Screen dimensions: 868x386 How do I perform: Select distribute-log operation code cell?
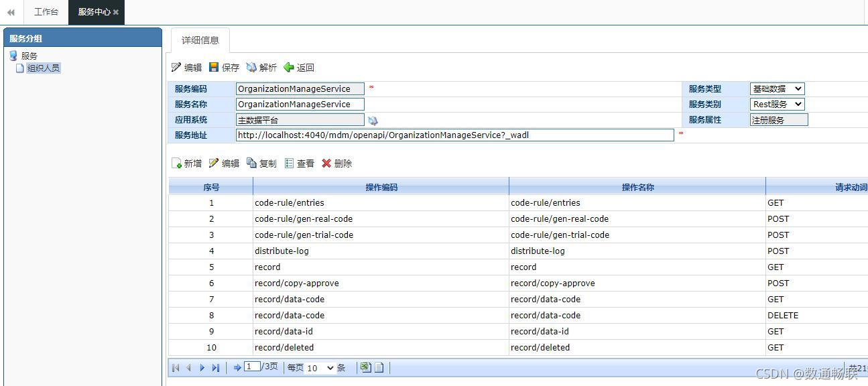381,251
